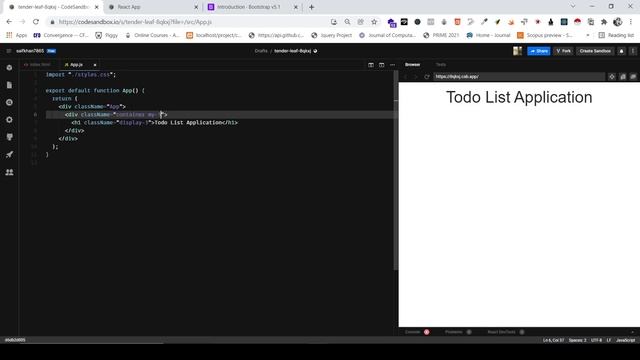Open the Search panel in sidebar
The height and width of the screenshot is (360, 640).
[9, 102]
